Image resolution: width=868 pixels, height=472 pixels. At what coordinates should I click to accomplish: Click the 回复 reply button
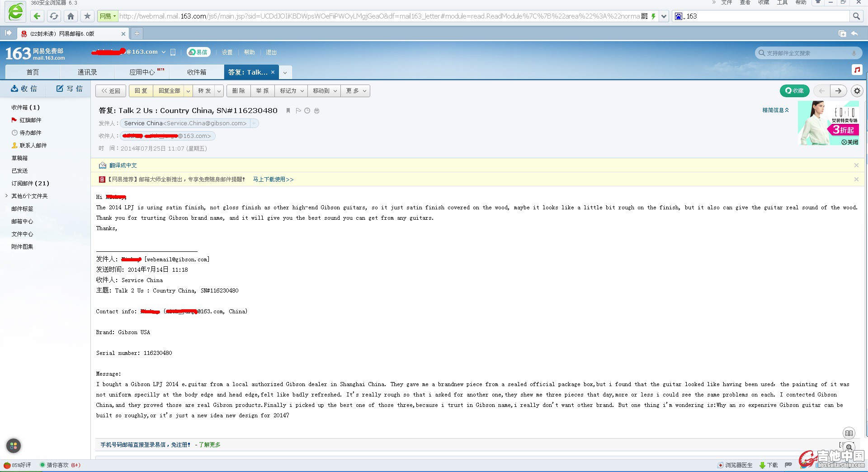coord(141,91)
